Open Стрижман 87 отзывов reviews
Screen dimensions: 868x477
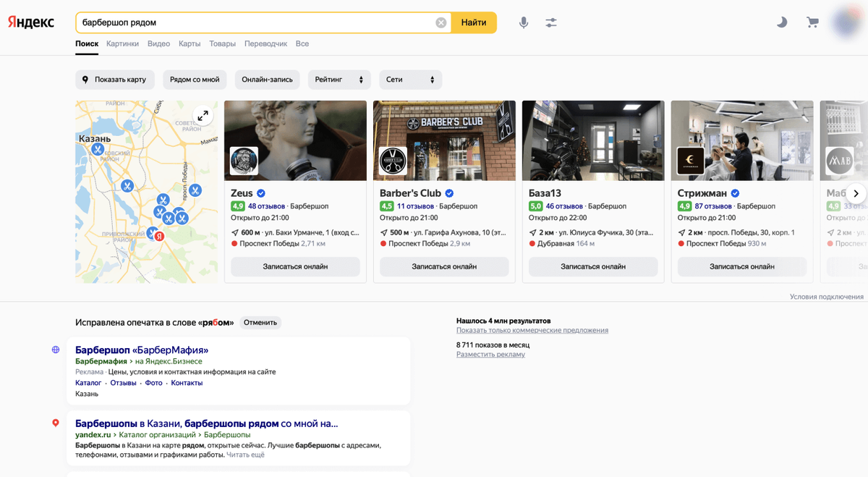713,206
